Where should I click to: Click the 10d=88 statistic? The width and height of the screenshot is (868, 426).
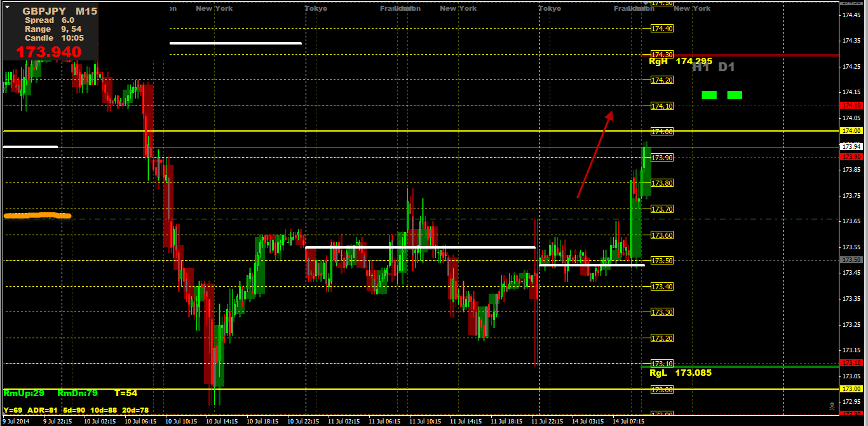pyautogui.click(x=104, y=410)
